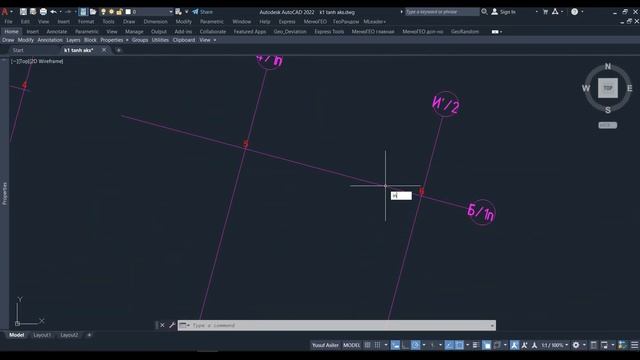Click the Share button
Viewport: 640px width, 360px height.
[x=202, y=12]
